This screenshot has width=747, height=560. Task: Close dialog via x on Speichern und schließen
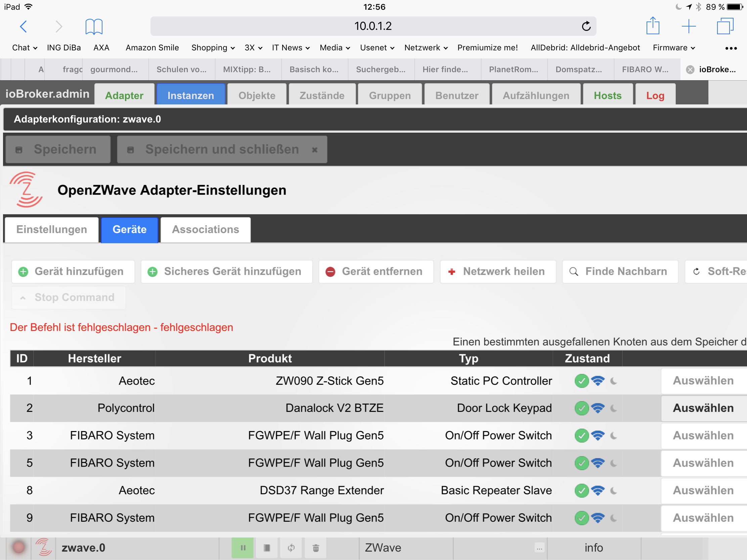tap(314, 149)
